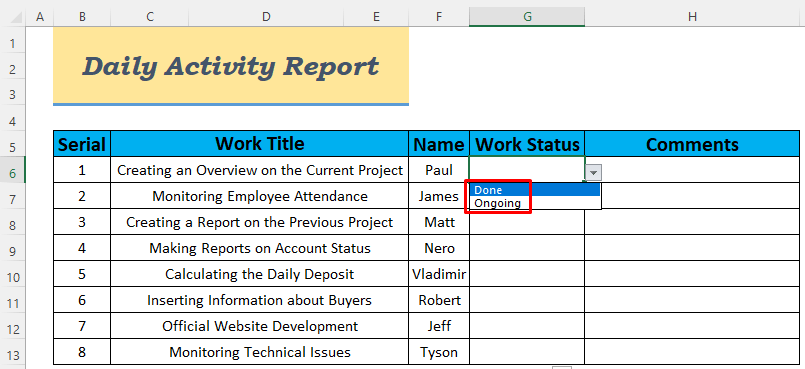
Task: Click 'Monitoring Technical Issues' cell
Action: (260, 352)
